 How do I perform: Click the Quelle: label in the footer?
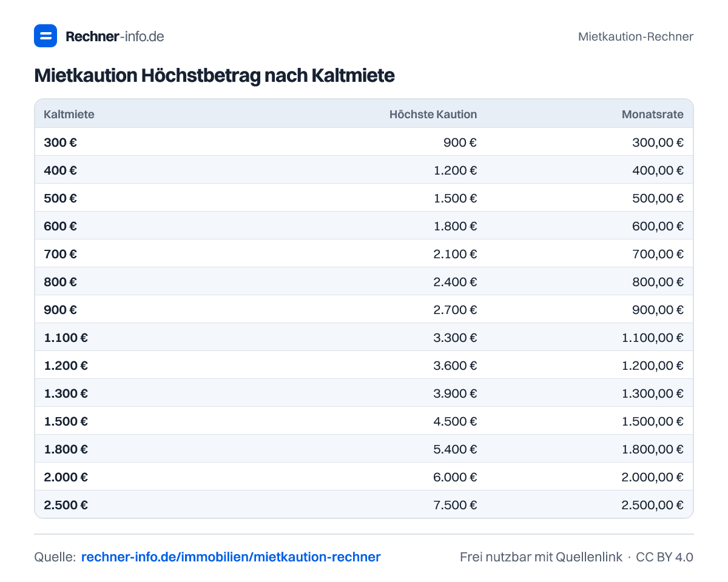(55, 557)
